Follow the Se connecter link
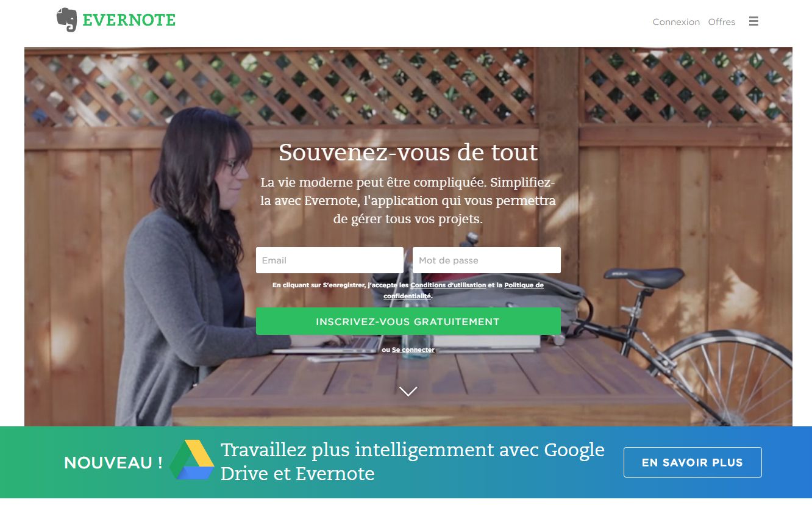Image resolution: width=812 pixels, height=505 pixels. point(413,350)
